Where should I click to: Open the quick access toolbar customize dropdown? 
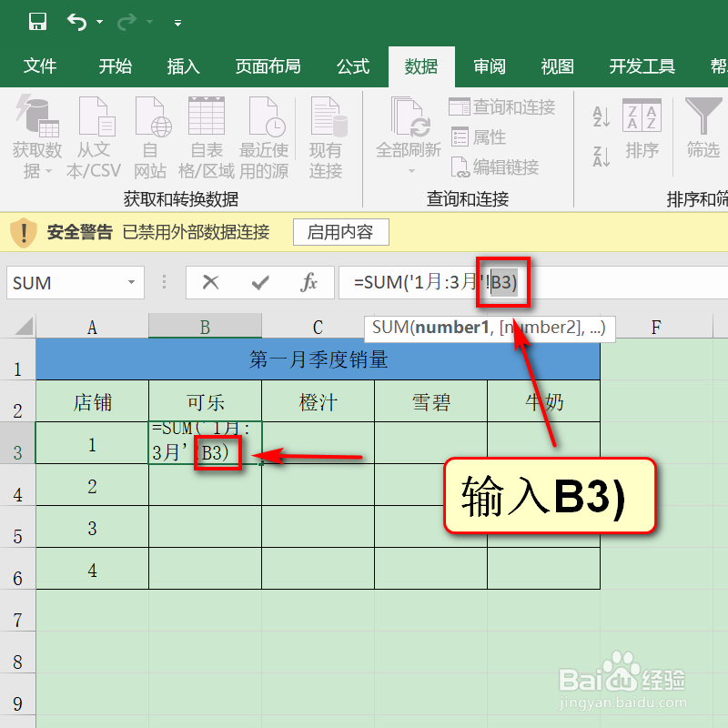click(x=177, y=22)
